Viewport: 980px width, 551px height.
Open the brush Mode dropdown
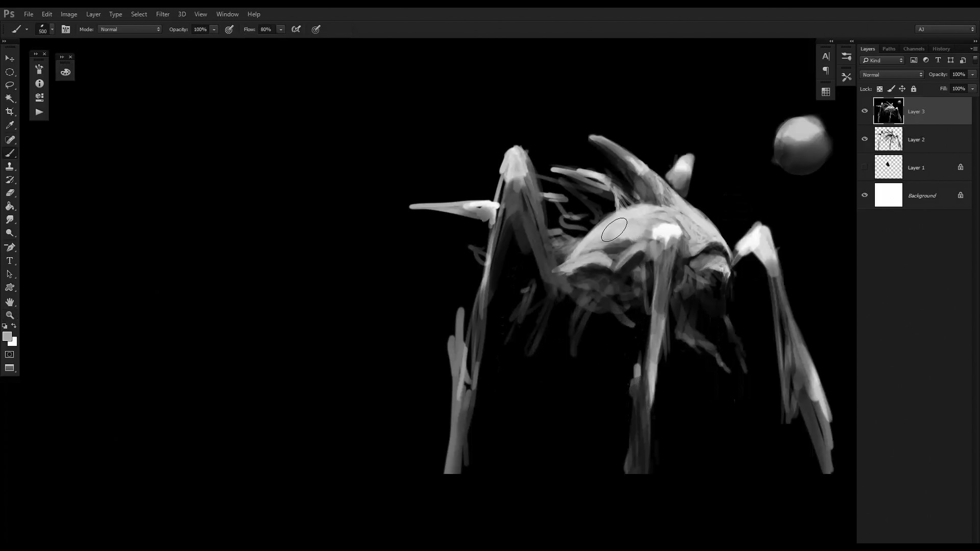point(130,30)
